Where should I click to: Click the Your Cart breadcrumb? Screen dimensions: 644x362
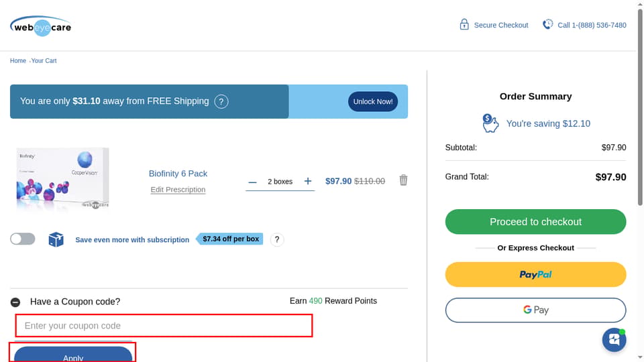[x=44, y=61]
